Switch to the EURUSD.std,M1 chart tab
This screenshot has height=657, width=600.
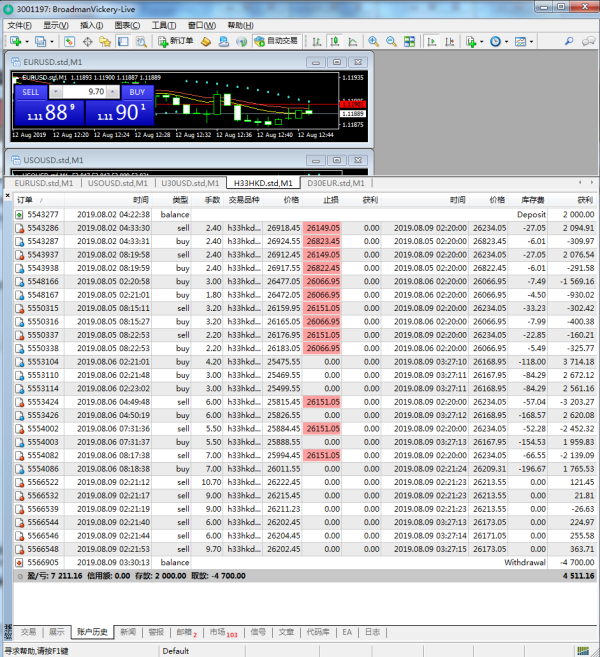[43, 183]
